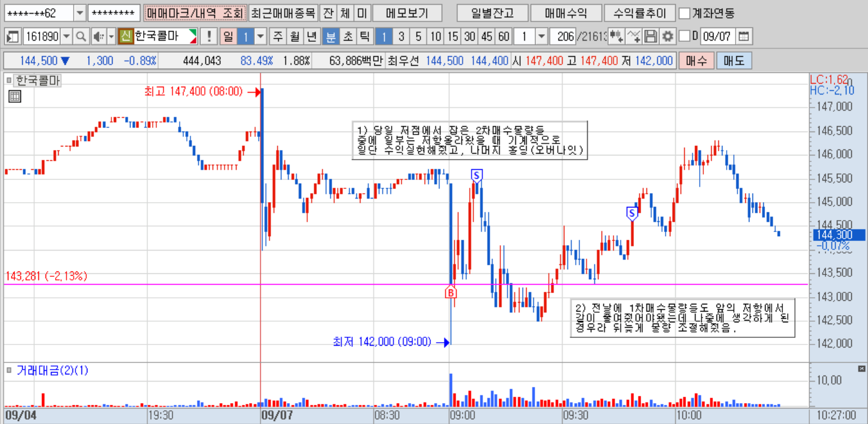Click 최근매매종목 button
The image size is (868, 424).
point(283,13)
